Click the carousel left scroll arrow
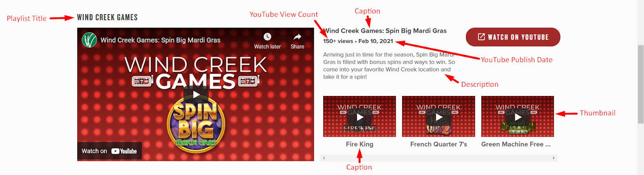Viewport: 644px width, 175px height. 324,158
